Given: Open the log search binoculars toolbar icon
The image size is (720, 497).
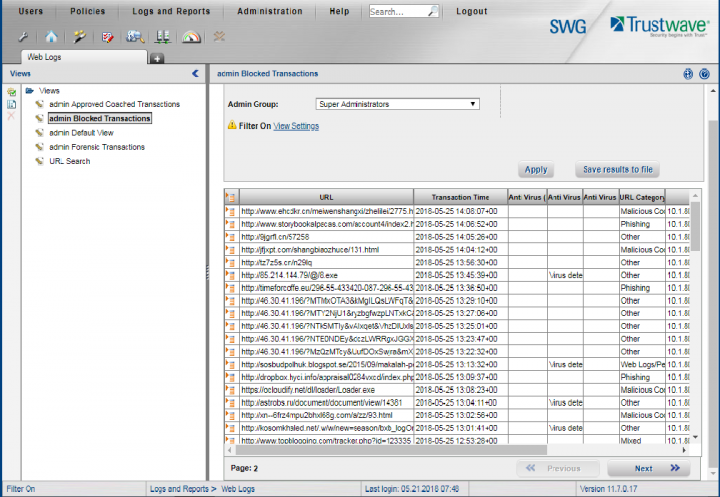Looking at the screenshot, I should tap(135, 37).
